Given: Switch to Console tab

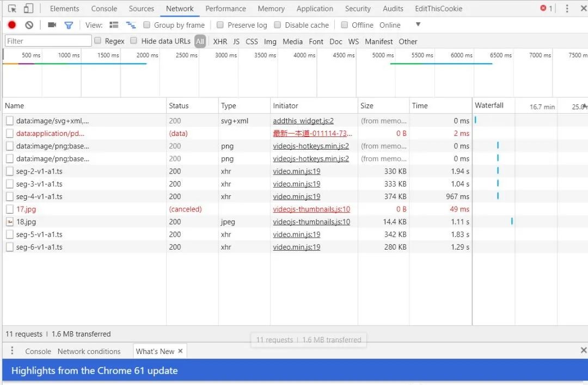Looking at the screenshot, I should click(104, 9).
